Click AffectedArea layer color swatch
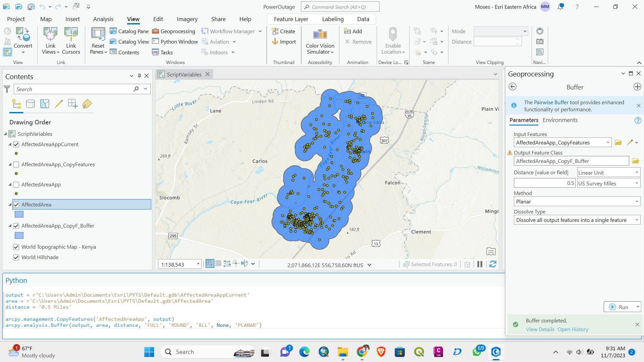The height and width of the screenshot is (362, 644). pyautogui.click(x=19, y=215)
